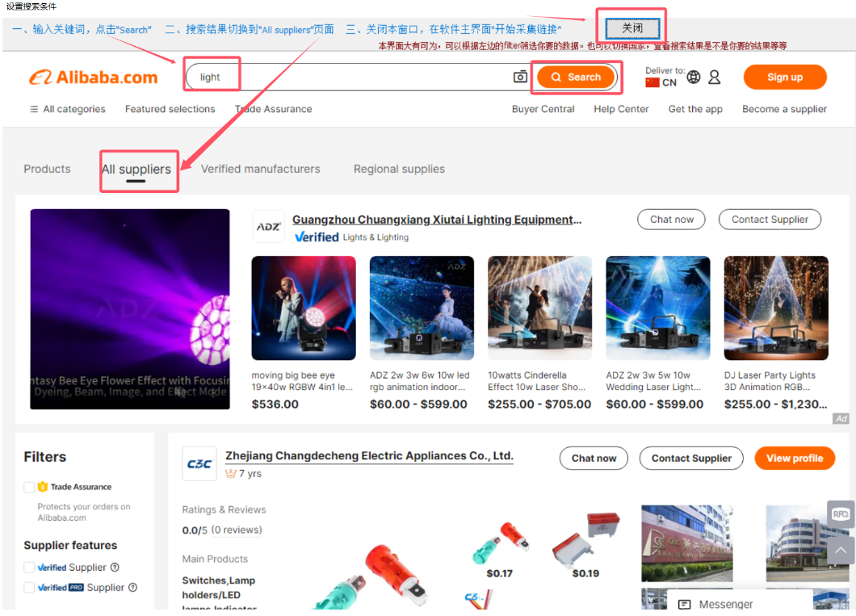Open Zhejiang Changdecheng Electric Appliances link
This screenshot has height=616, width=856.
pos(370,456)
